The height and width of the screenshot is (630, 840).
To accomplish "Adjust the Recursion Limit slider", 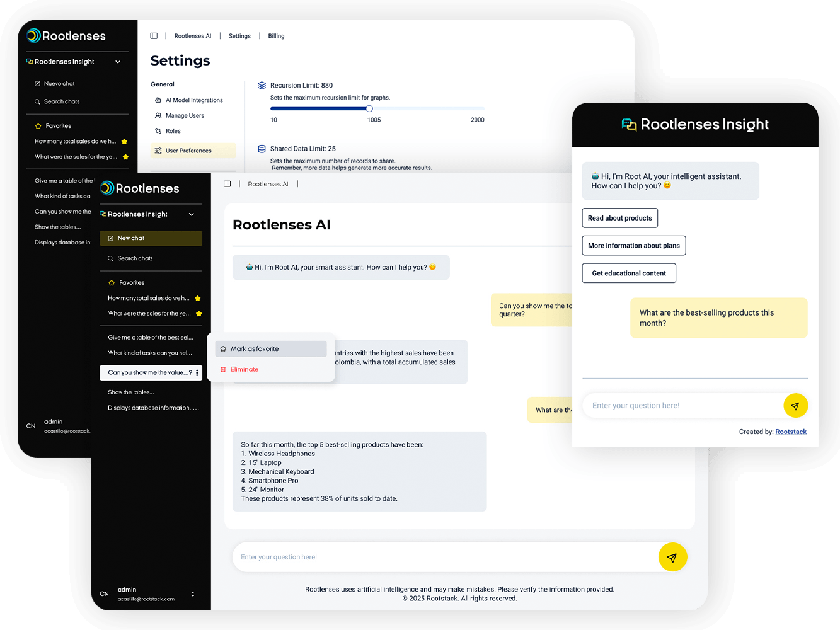I will [x=369, y=108].
